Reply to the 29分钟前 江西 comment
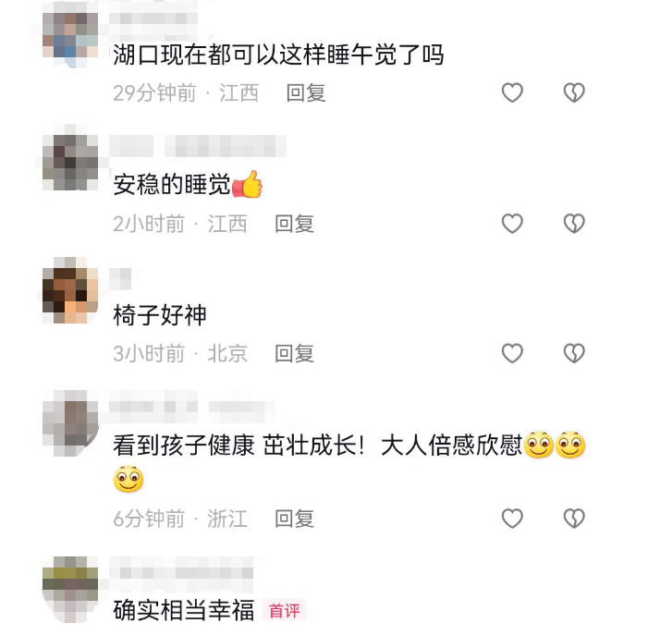Screen dimensions: 672x635 pos(306,93)
